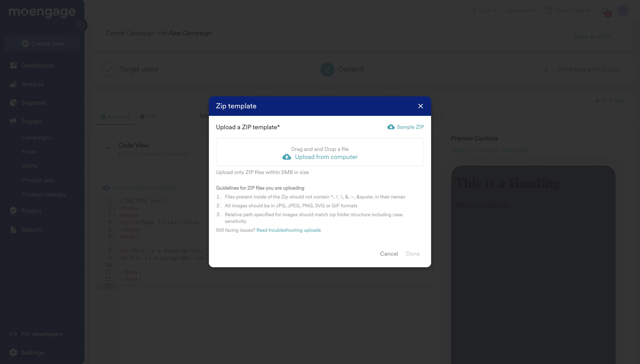Click the For developers code icon
The height and width of the screenshot is (364, 640).
(x=13, y=334)
